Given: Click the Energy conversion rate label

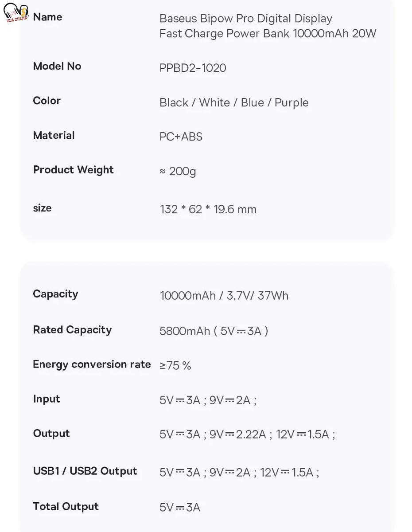Looking at the screenshot, I should coord(92,364).
